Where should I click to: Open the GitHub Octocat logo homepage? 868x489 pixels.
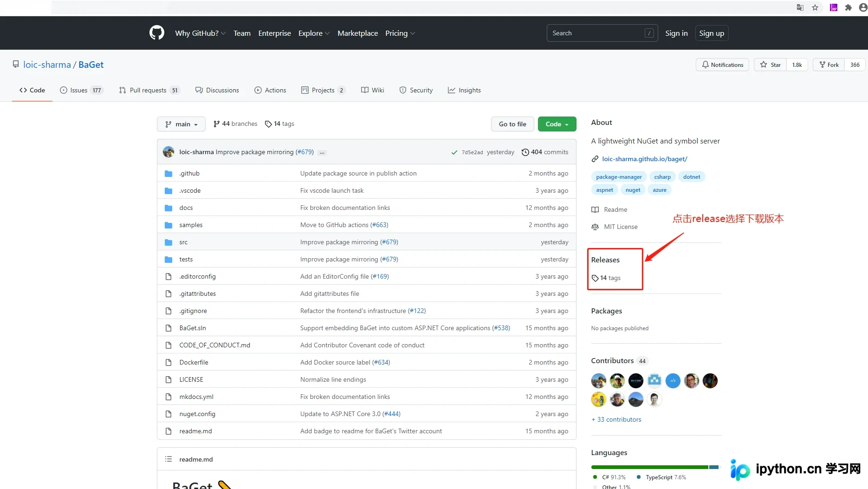pos(157,33)
